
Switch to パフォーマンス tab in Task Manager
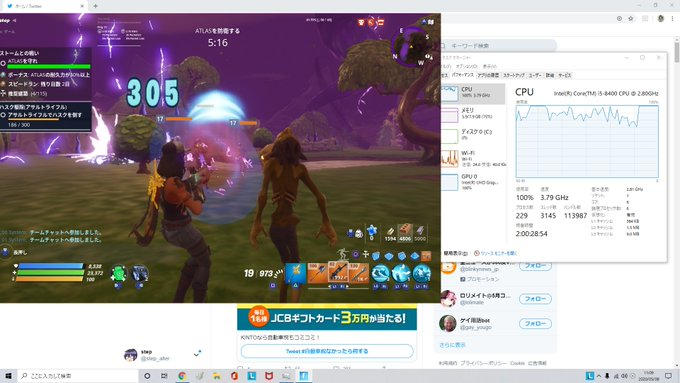click(462, 75)
